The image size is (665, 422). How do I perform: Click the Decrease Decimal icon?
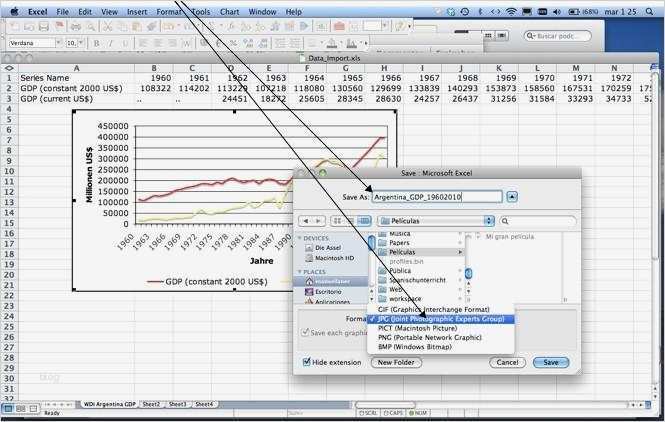click(263, 43)
